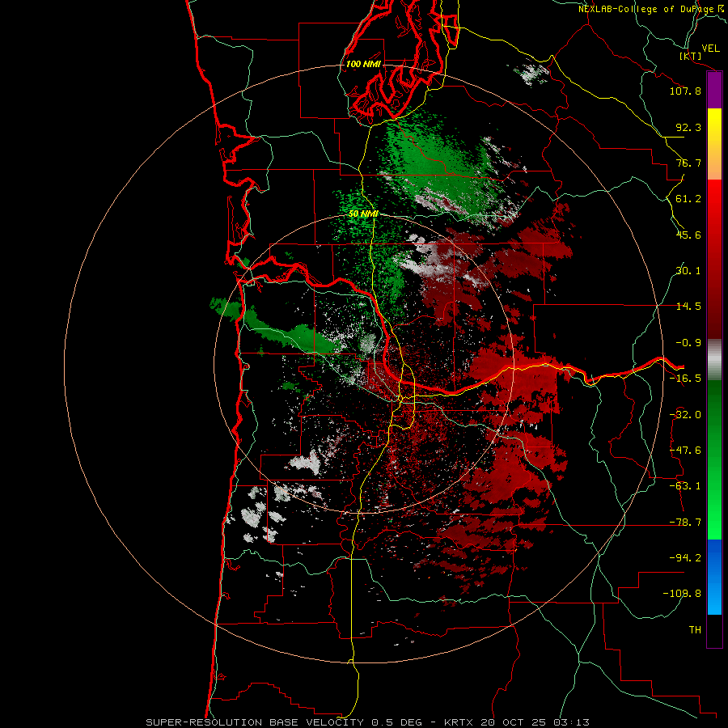Click the -109.8 velocity scale value
728x728 pixels.
(x=682, y=594)
